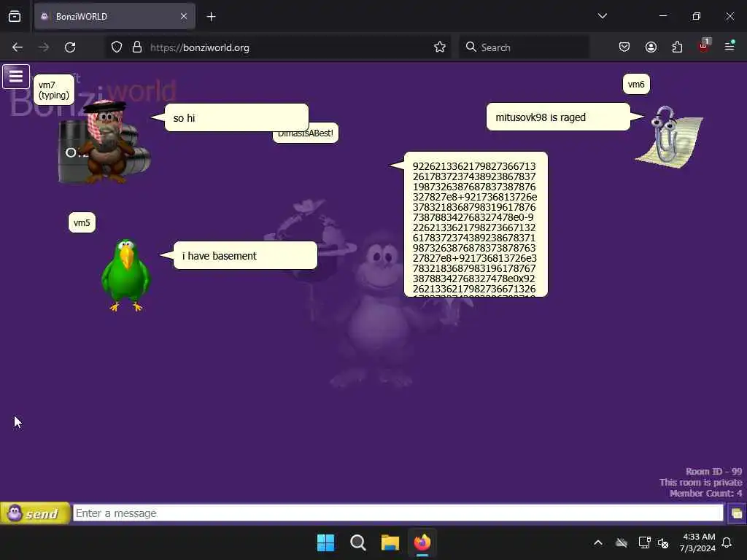Open the clock showing 4:33 AM
Image resolution: width=747 pixels, height=560 pixels.
click(698, 542)
